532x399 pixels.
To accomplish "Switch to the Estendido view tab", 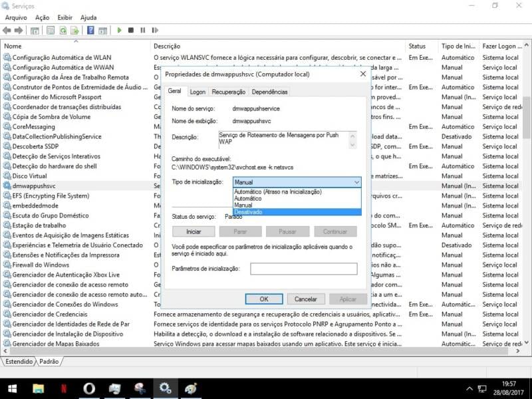I will click(x=19, y=361).
